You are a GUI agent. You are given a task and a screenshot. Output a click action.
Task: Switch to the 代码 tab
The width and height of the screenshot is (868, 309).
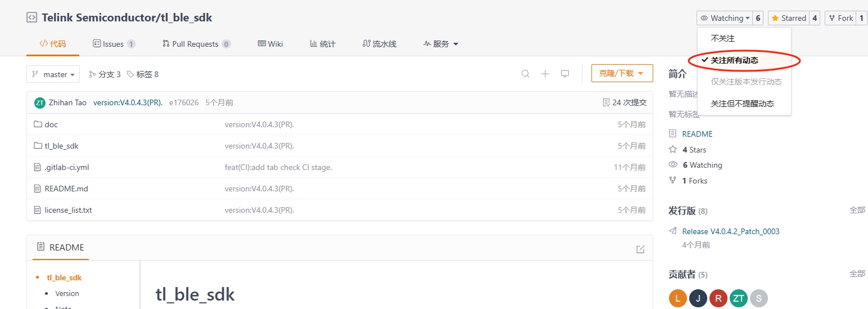tap(52, 44)
